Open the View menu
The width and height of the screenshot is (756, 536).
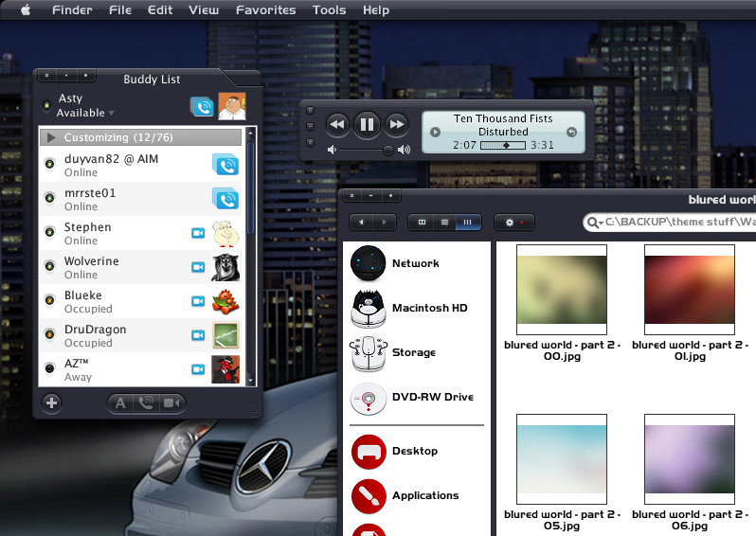204,10
